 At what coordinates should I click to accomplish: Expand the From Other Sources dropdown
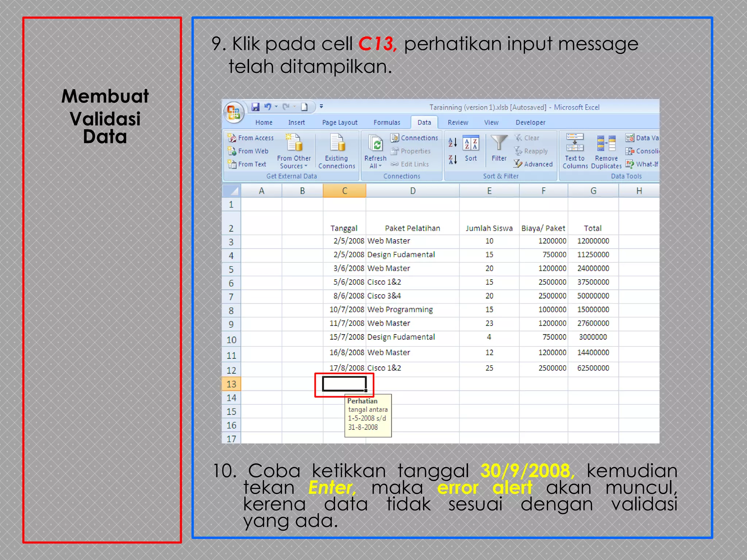tap(294, 162)
